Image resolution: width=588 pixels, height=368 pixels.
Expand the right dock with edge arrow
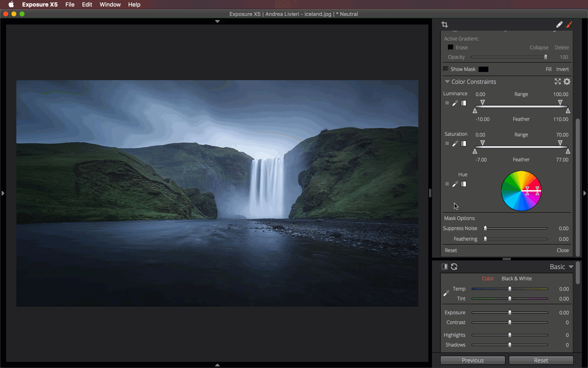[x=585, y=193]
